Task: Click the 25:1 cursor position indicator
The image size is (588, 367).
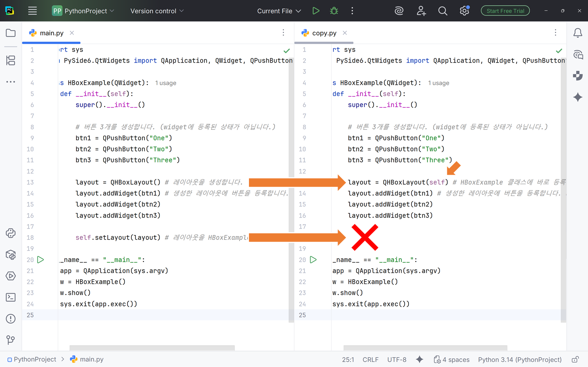Action: click(x=348, y=359)
